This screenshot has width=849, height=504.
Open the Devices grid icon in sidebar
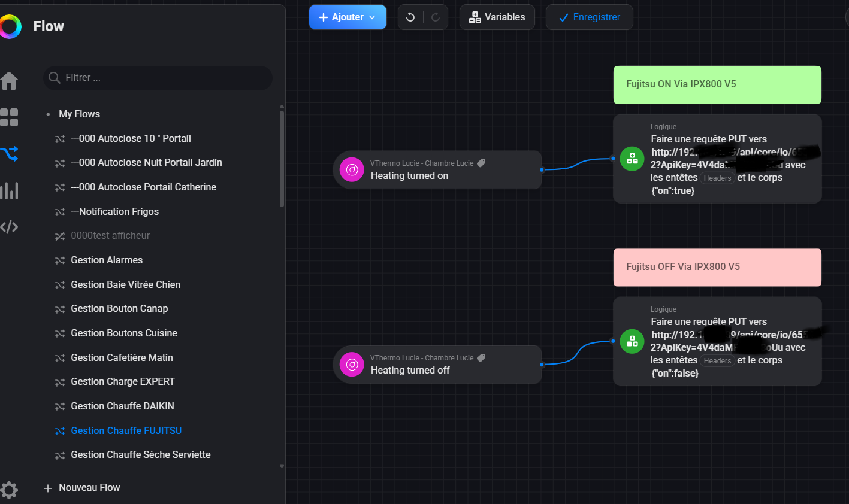[9, 117]
